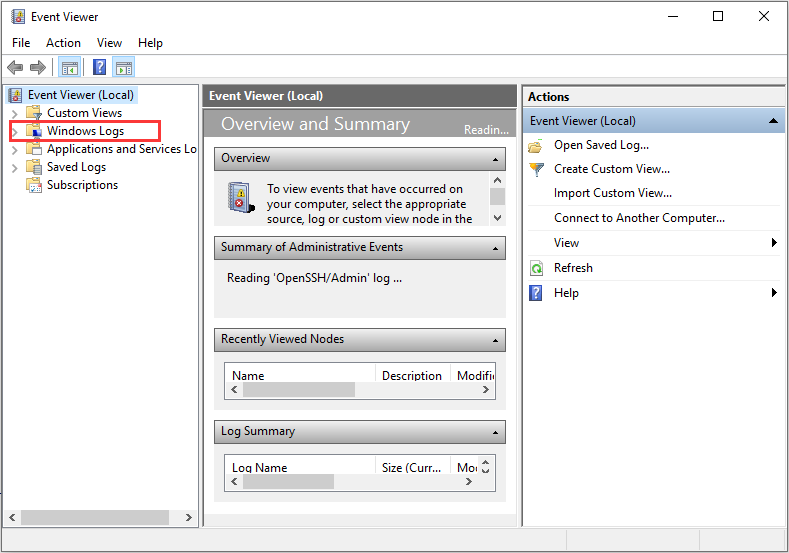Click the Refresh action
This screenshot has height=553, width=789.
coord(573,268)
